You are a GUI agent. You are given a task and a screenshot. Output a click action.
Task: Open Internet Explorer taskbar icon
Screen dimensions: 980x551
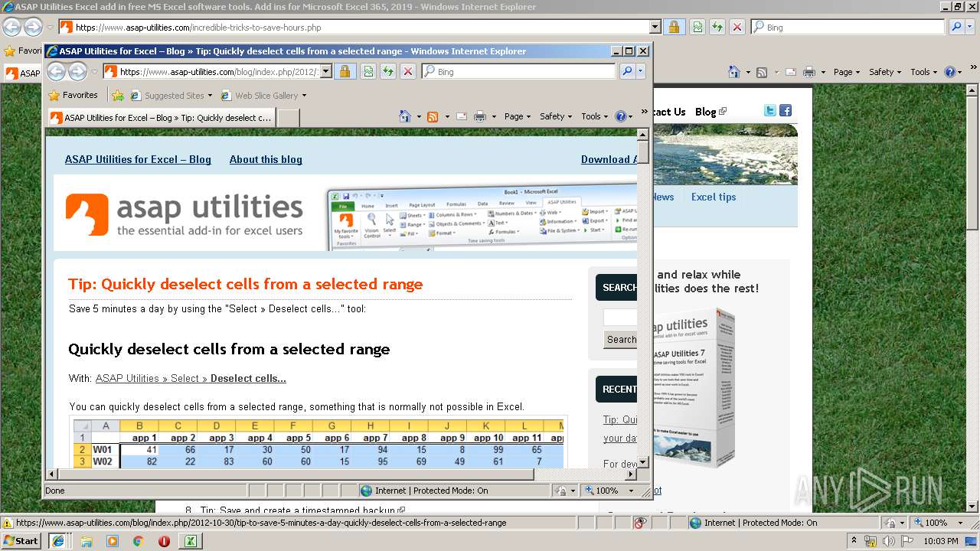pos(57,541)
